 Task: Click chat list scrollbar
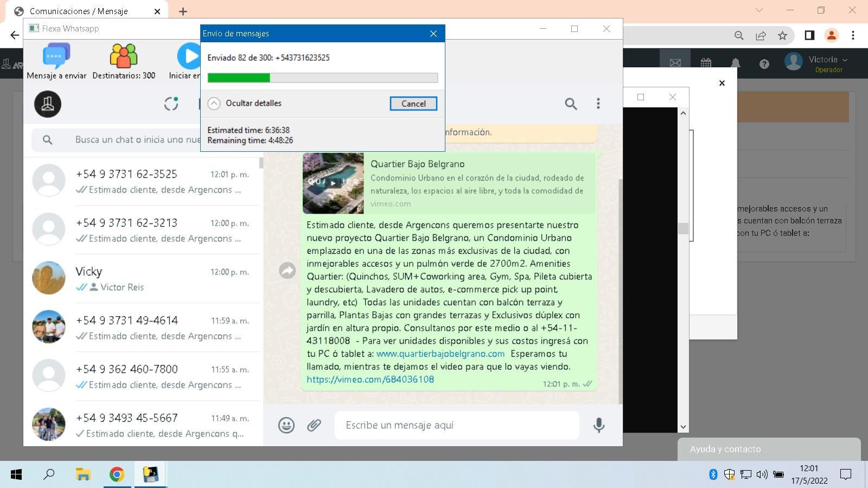tap(261, 163)
